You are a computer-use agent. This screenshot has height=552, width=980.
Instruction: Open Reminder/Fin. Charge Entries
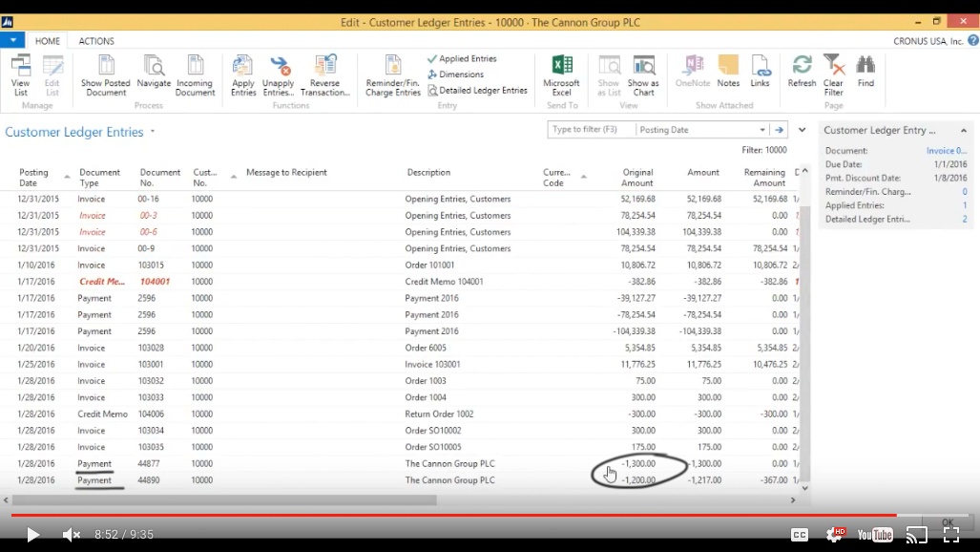coord(393,75)
